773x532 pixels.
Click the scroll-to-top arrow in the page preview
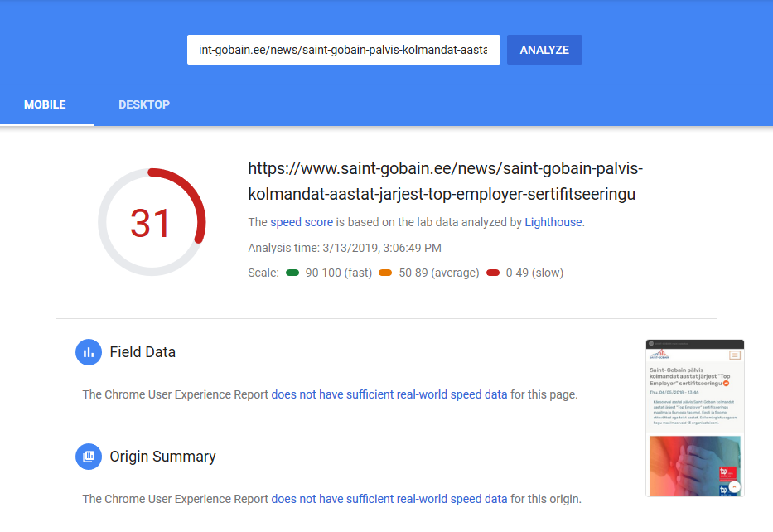tap(735, 487)
